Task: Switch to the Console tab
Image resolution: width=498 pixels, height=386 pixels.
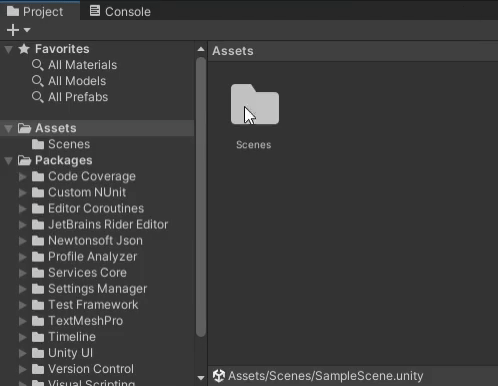Action: click(x=120, y=12)
